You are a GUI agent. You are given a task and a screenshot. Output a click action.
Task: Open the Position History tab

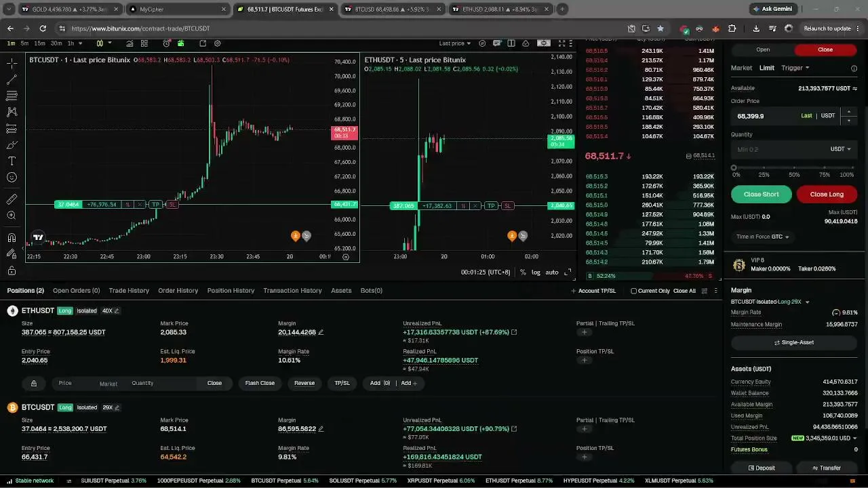[x=231, y=291]
